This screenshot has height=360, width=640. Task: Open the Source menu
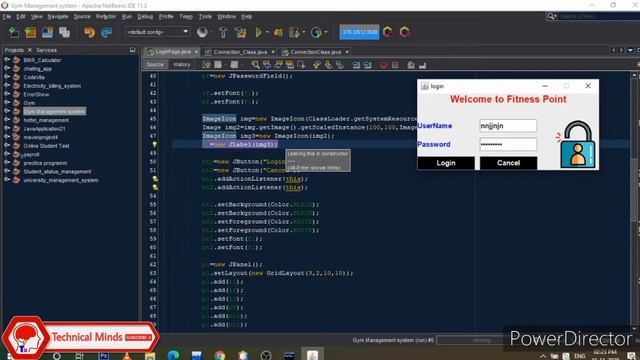(x=82, y=16)
